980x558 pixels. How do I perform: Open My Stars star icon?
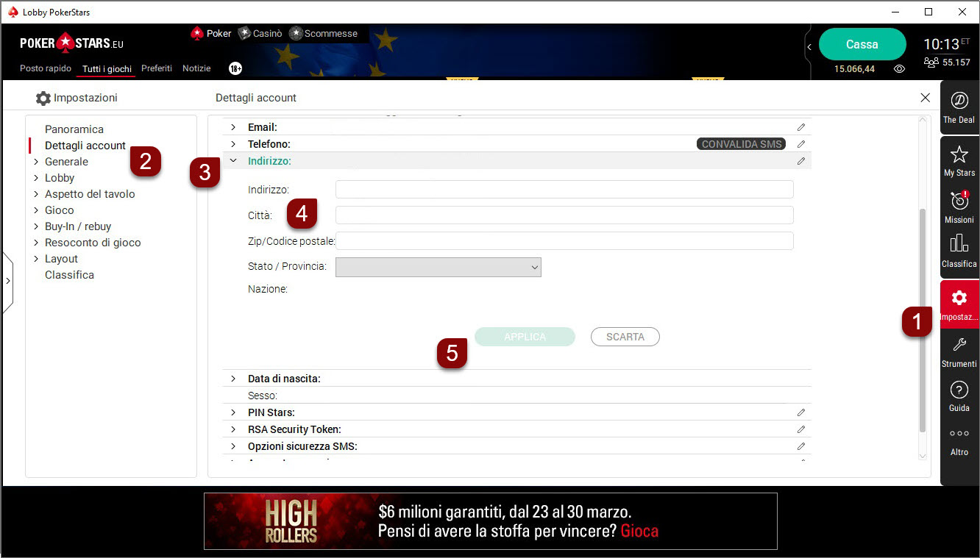pyautogui.click(x=959, y=154)
